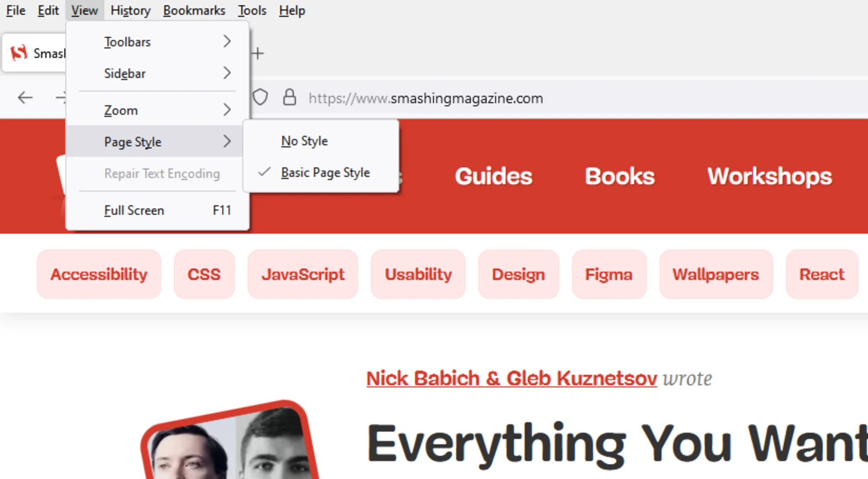868x479 pixels.
Task: Expand the Zoom submenu arrow
Action: [227, 109]
